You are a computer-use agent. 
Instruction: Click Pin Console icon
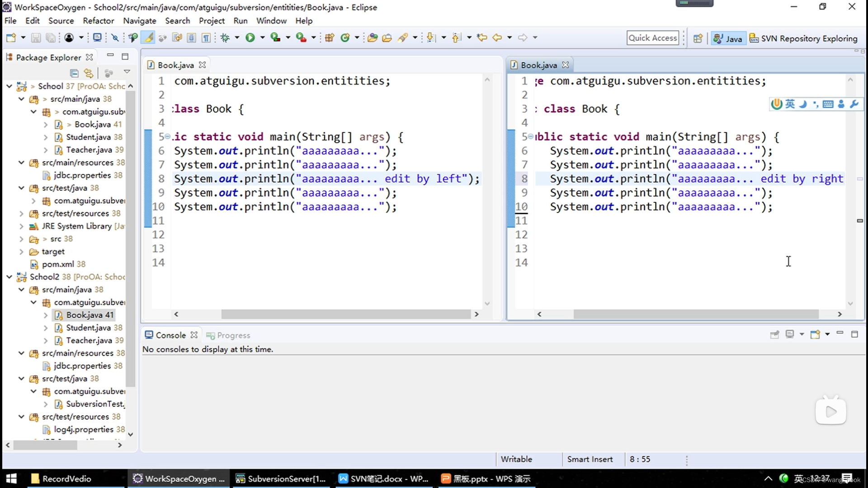[775, 334]
